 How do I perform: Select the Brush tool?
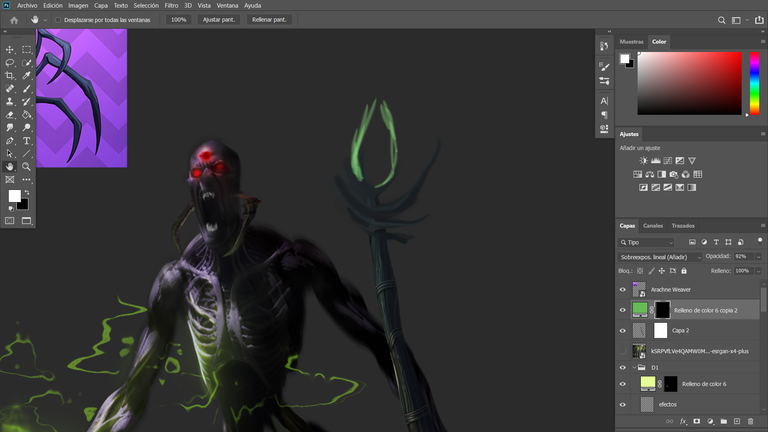click(26, 89)
